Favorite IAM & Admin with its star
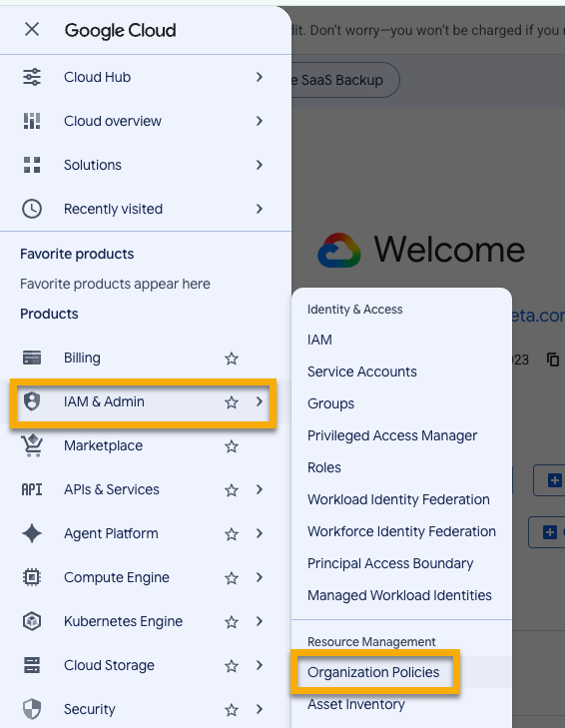Viewport: 565px width, 728px height. click(232, 402)
